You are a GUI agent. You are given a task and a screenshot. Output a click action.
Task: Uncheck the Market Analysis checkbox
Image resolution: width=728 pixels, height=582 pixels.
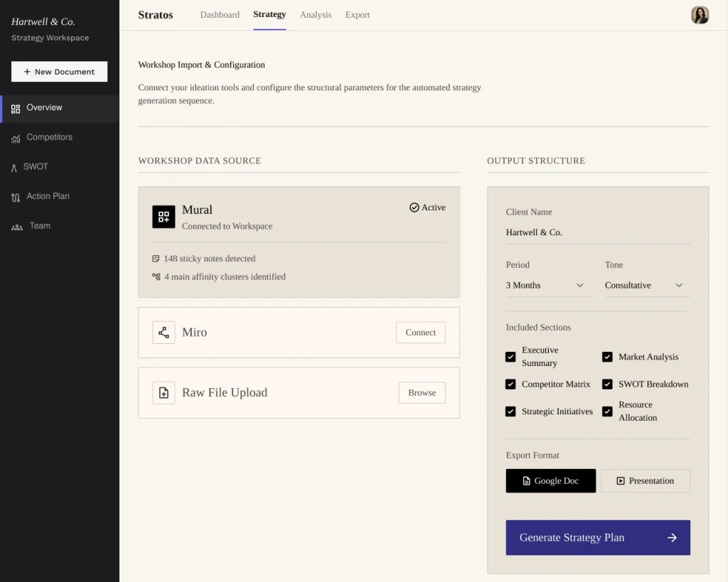[607, 357]
